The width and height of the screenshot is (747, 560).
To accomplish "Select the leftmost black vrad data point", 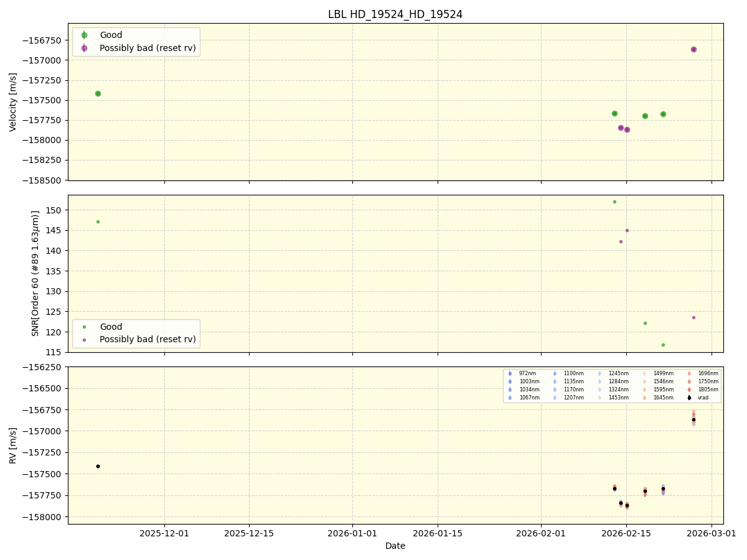I will [x=98, y=465].
